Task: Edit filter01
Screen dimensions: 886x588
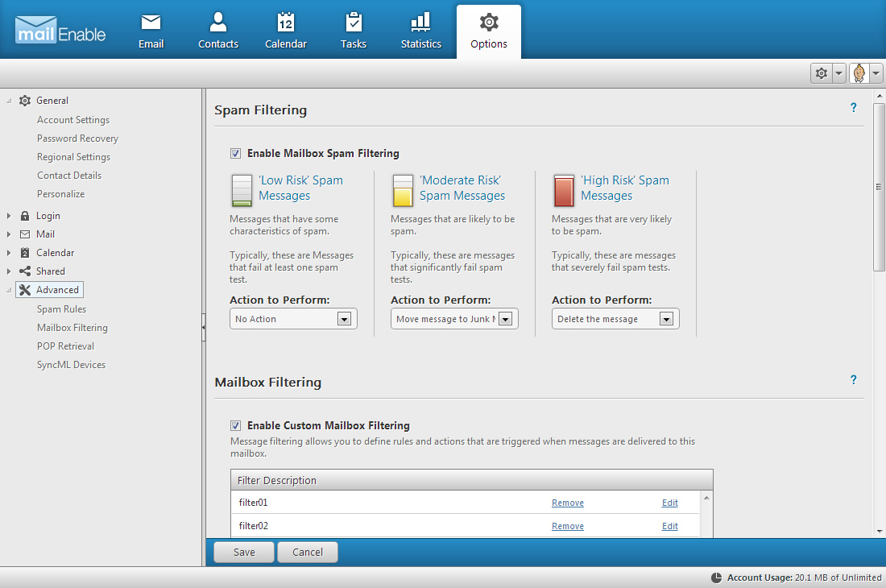Action: coord(669,503)
